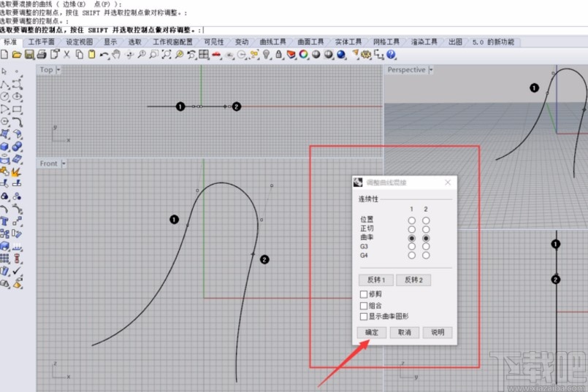Open a file with the folder icon
The width and height of the screenshot is (588, 392).
17,55
